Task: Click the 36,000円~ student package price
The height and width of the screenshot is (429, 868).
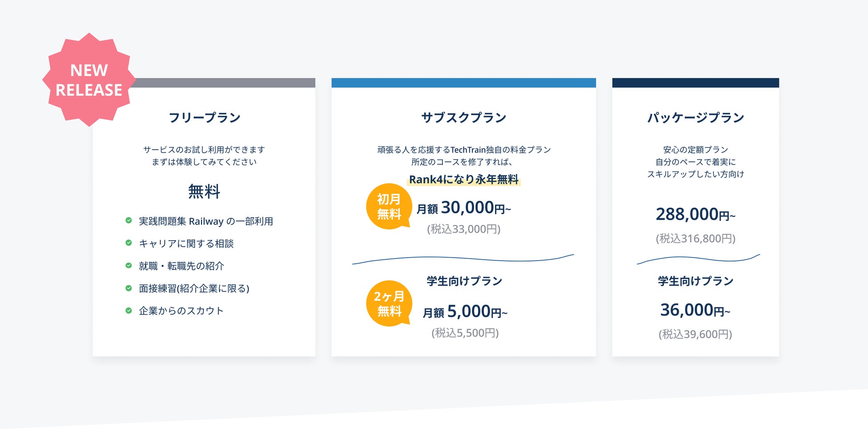Action: click(x=695, y=310)
